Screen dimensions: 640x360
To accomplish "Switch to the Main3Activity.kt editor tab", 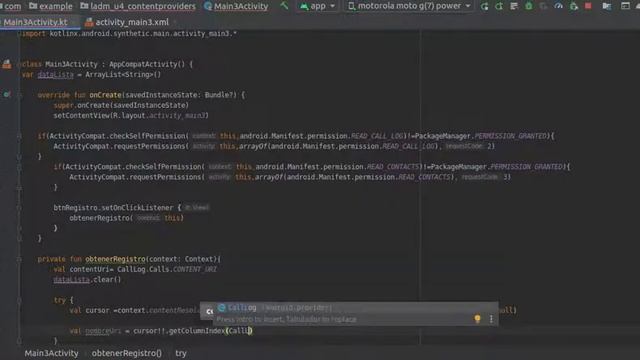I will pos(35,22).
